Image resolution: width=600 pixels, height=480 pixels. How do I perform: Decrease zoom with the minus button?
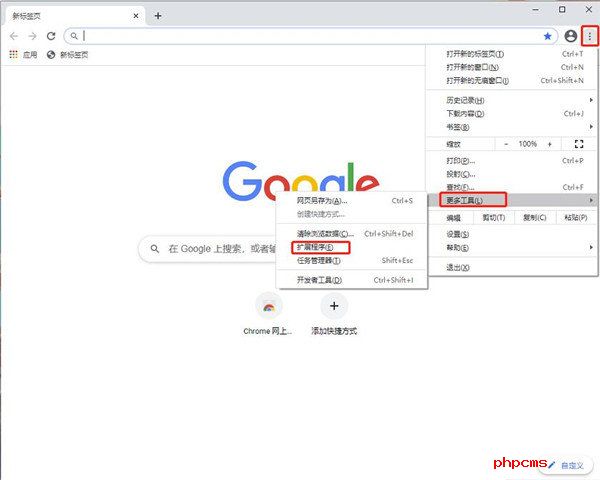[x=506, y=144]
